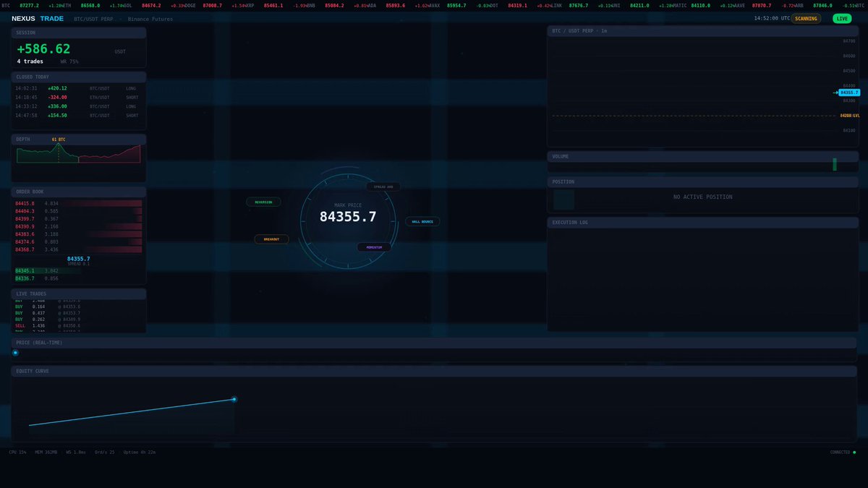Click the EXECUTION LOG panel header
The image size is (868, 488).
click(x=703, y=223)
